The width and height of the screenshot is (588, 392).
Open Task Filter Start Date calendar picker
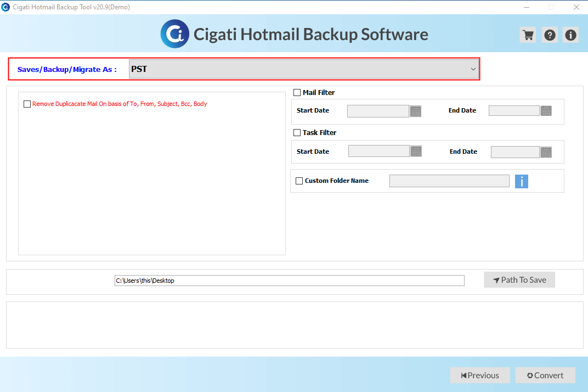(416, 152)
